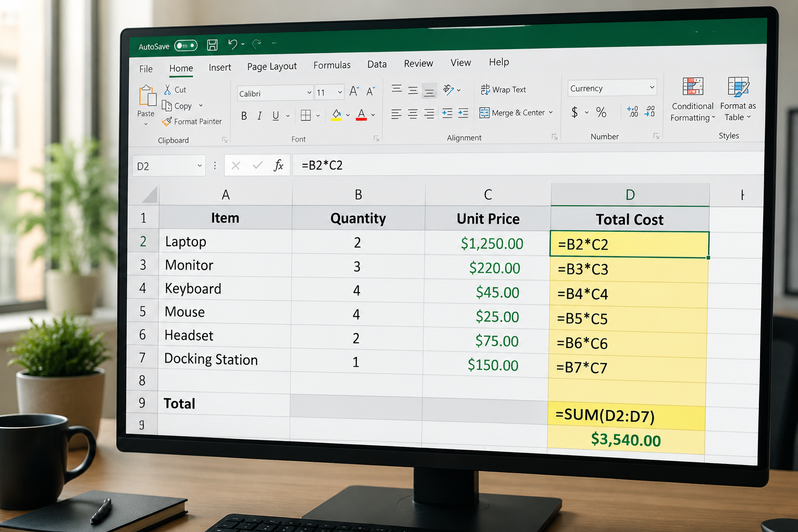Expand the Copy options arrow
Screen dimensions: 798x532
[x=201, y=105]
